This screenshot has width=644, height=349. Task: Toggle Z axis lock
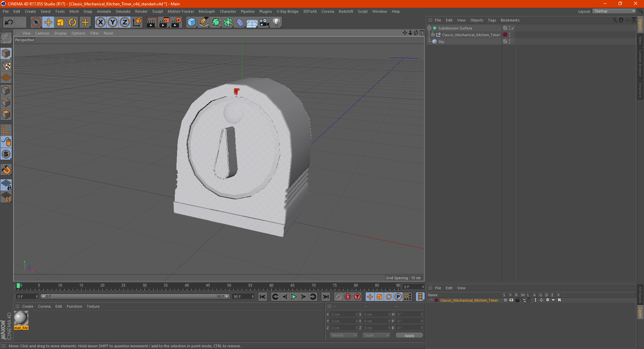pyautogui.click(x=125, y=22)
